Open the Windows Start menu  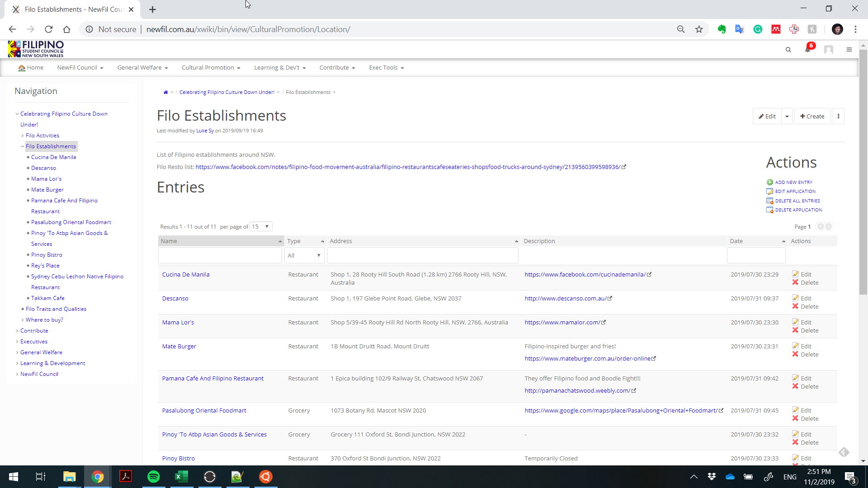pos(14,477)
